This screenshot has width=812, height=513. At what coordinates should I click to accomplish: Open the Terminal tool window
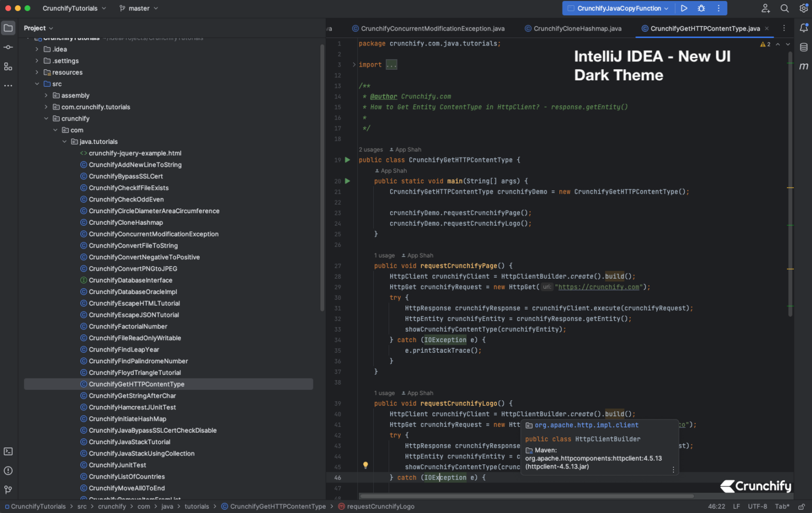coord(8,451)
